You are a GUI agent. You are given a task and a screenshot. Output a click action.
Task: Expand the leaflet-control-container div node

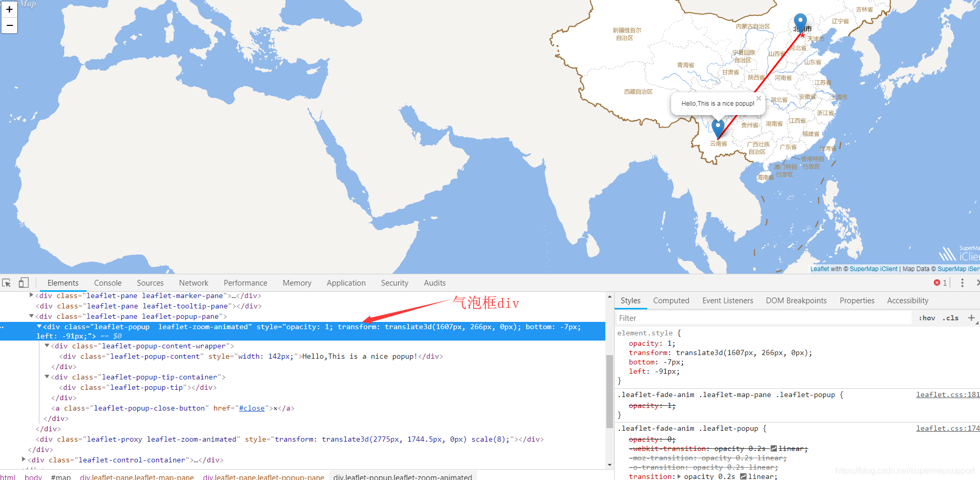point(23,459)
